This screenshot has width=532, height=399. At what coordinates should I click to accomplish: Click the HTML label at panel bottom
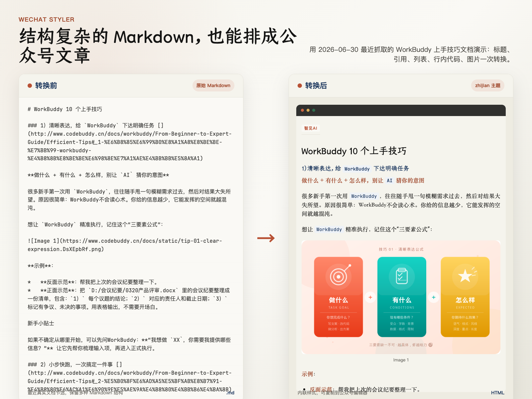[497, 393]
